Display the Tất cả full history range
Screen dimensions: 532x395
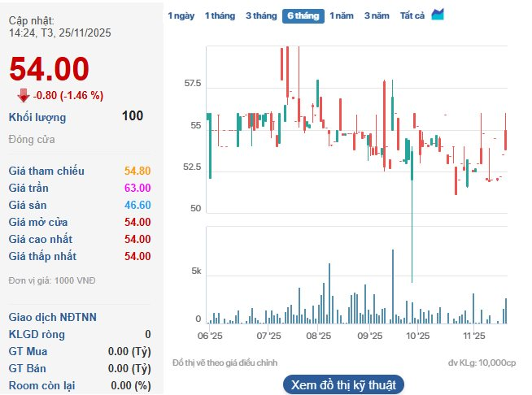(412, 15)
